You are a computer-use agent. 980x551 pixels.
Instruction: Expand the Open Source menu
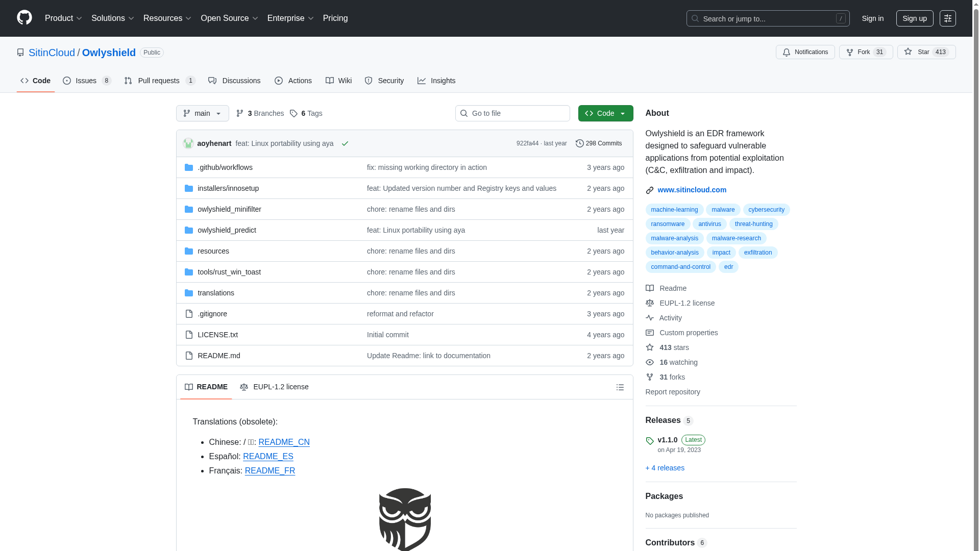(229, 18)
